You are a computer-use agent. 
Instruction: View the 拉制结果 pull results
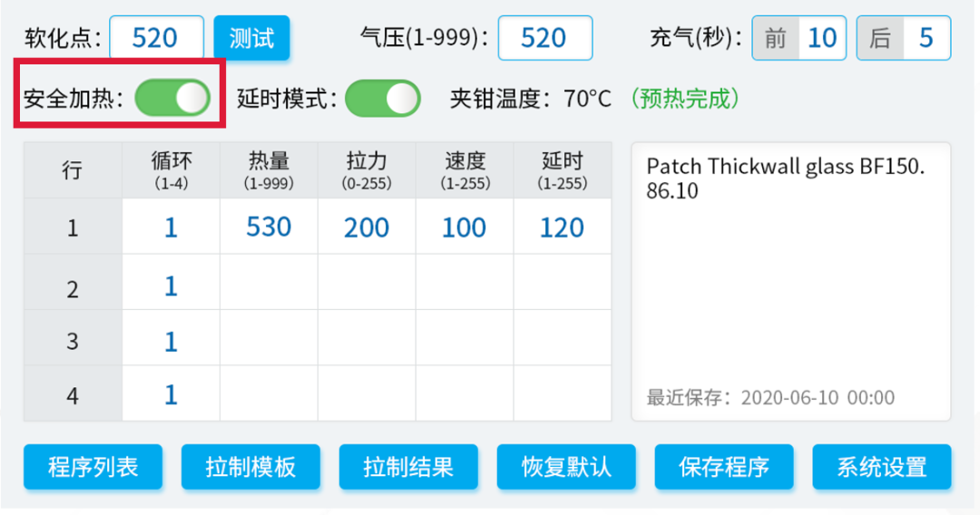408,467
